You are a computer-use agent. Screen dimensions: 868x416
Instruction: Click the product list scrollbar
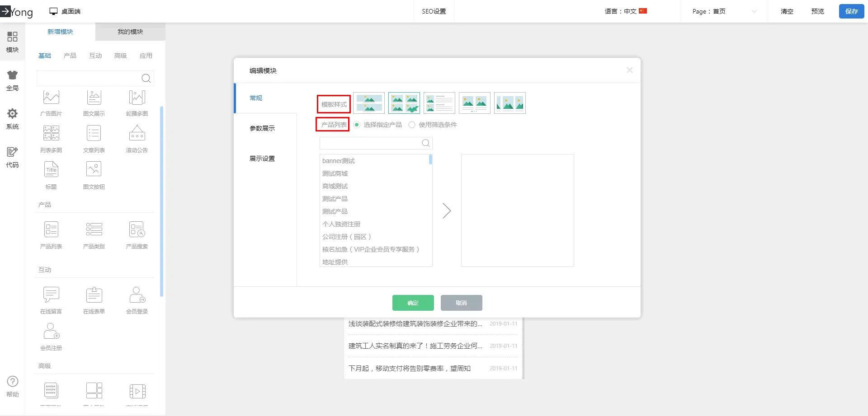coord(430,159)
